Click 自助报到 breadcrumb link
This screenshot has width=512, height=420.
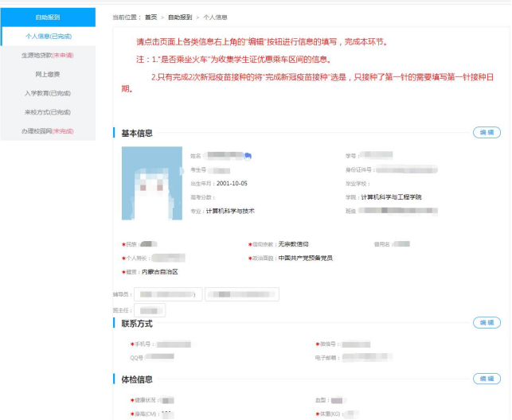[x=180, y=16]
